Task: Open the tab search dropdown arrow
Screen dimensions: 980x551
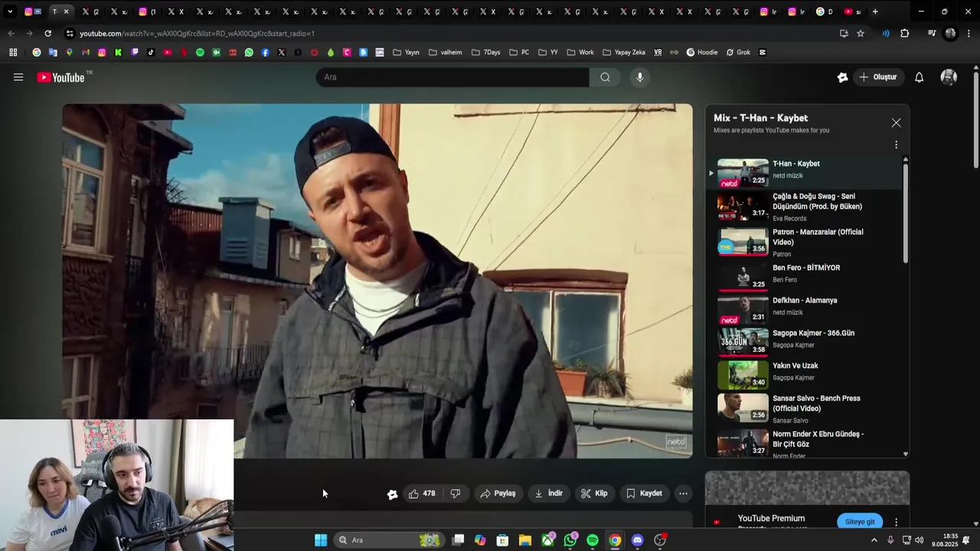Action: [x=10, y=11]
